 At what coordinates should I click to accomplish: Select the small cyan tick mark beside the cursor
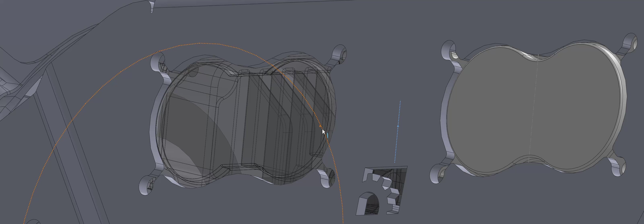327,135
